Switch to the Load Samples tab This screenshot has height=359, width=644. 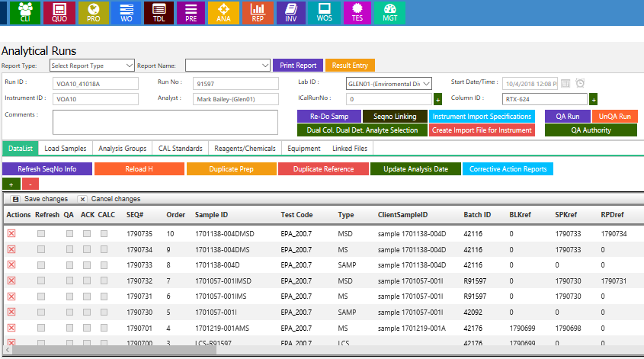(66, 149)
